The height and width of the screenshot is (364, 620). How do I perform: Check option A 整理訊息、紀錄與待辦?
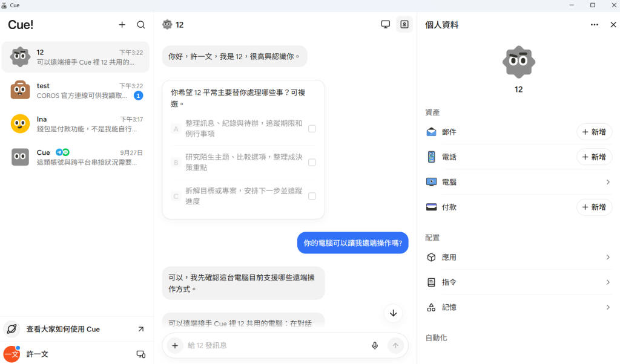[312, 129]
